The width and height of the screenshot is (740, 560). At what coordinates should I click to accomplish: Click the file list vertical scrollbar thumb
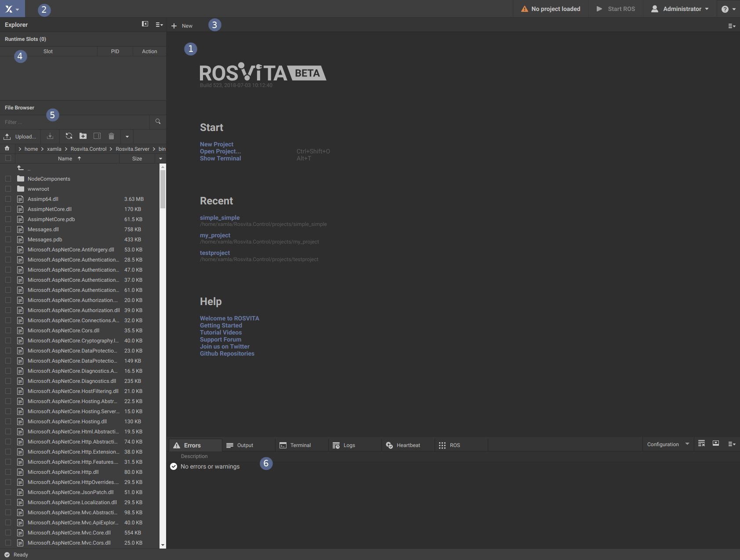pos(163,189)
